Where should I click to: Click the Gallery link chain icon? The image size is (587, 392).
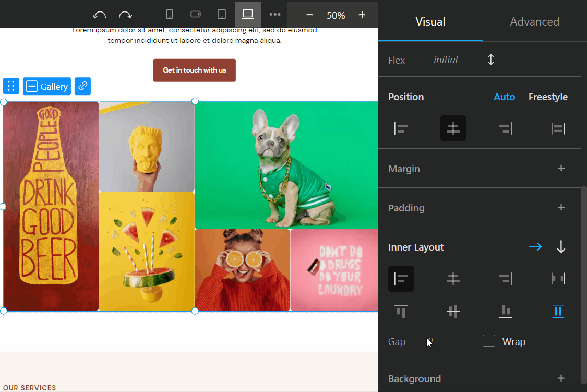point(82,86)
